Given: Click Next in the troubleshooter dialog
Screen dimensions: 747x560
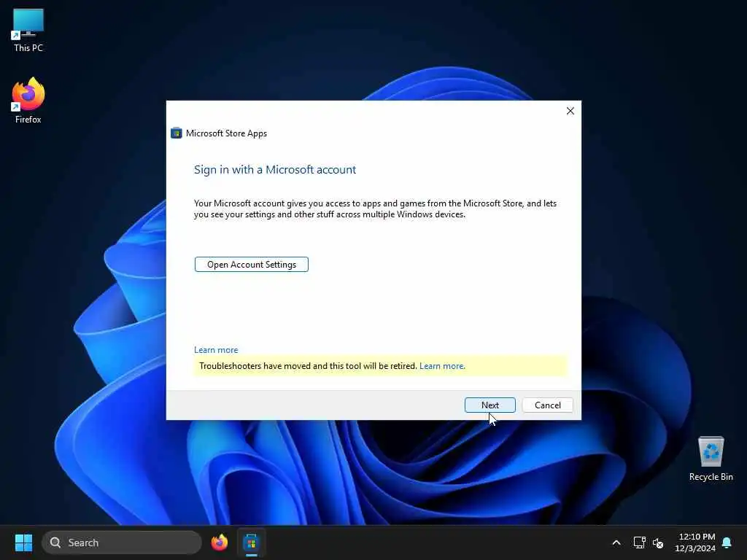Looking at the screenshot, I should [489, 405].
